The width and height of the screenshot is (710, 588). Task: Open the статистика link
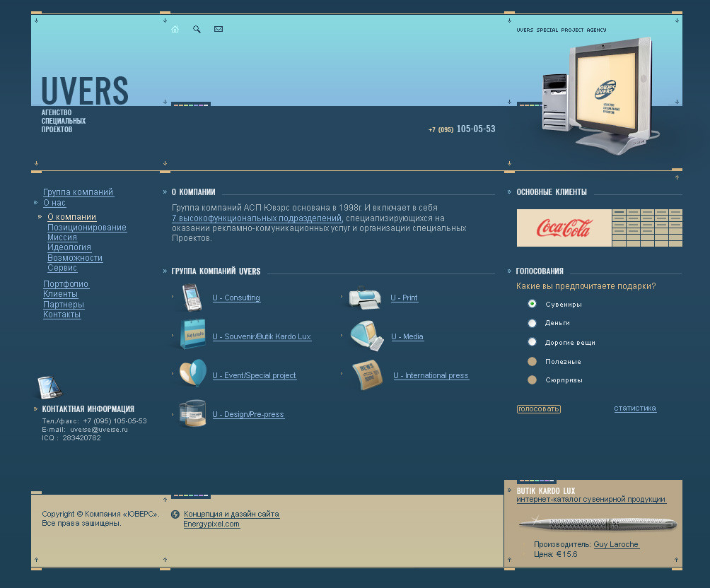tap(635, 408)
